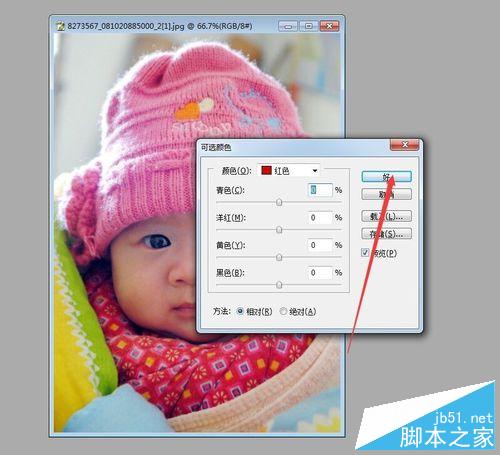This screenshot has height=455, width=500.
Task: Close the jpg image document window
Action: coord(329,26)
